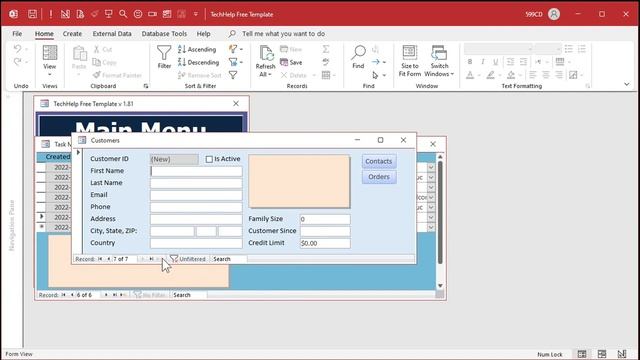Open the Switch Windows dropdown arrow
640x360 pixels.
point(452,74)
